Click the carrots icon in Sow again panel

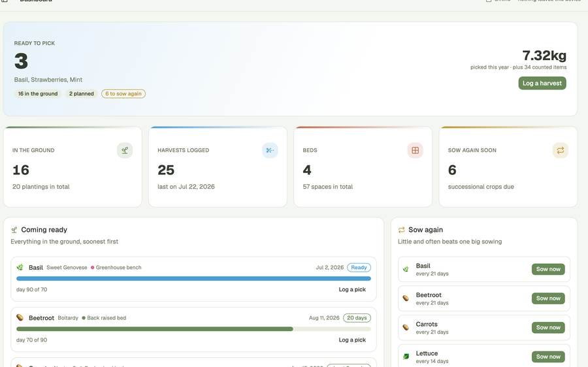[406, 327]
